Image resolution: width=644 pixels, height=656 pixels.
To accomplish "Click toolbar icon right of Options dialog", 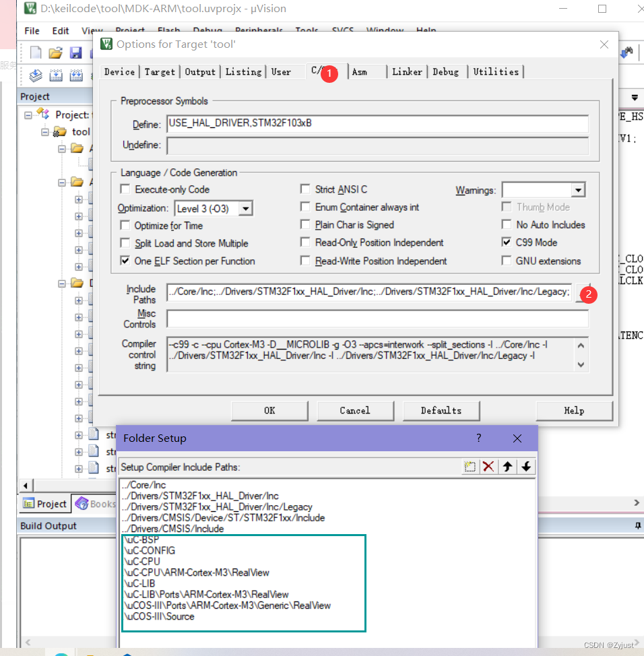I will coord(627,53).
